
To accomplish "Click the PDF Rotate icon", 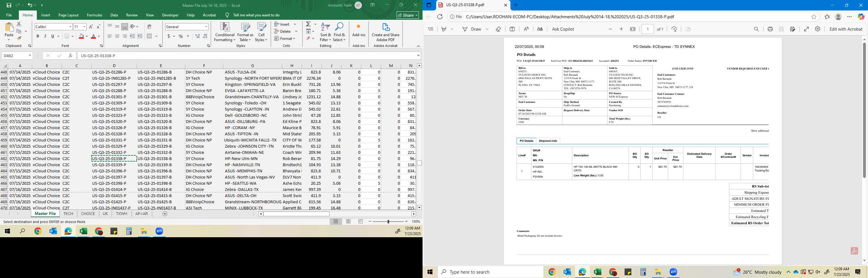I will (x=674, y=29).
